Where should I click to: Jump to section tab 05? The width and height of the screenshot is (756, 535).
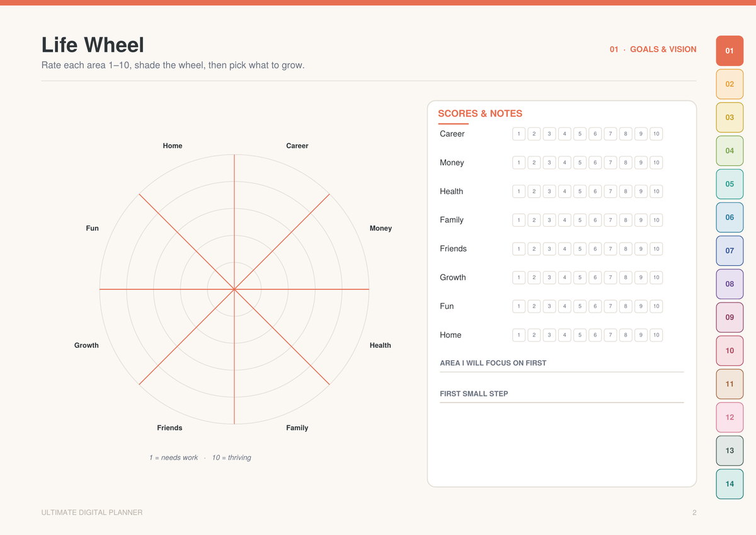(x=730, y=184)
